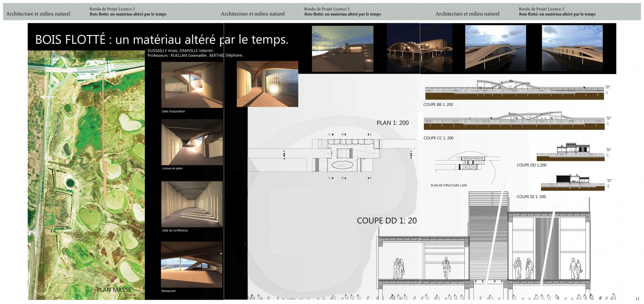Screen dimensions: 644x304
Task: Open the Salle d'exposition render thumbnail
Action: (192, 84)
